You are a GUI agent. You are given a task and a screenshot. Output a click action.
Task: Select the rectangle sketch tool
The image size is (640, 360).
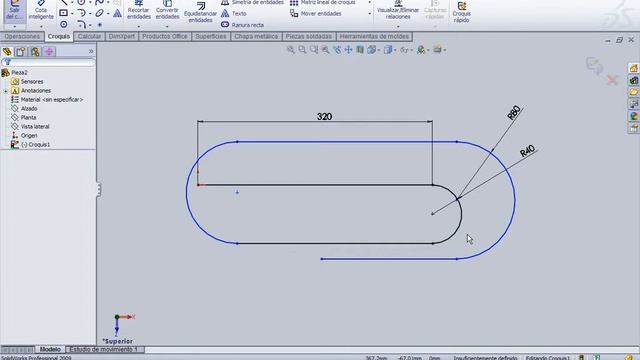click(x=63, y=13)
